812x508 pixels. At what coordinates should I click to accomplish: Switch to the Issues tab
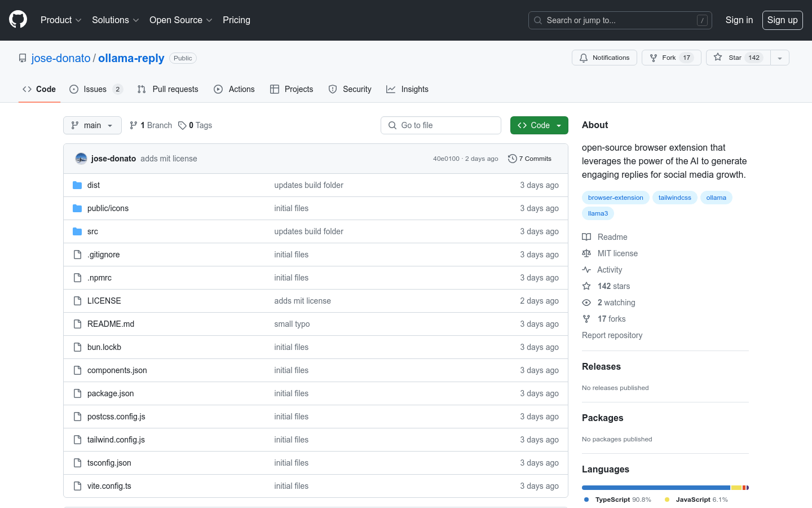pyautogui.click(x=96, y=89)
